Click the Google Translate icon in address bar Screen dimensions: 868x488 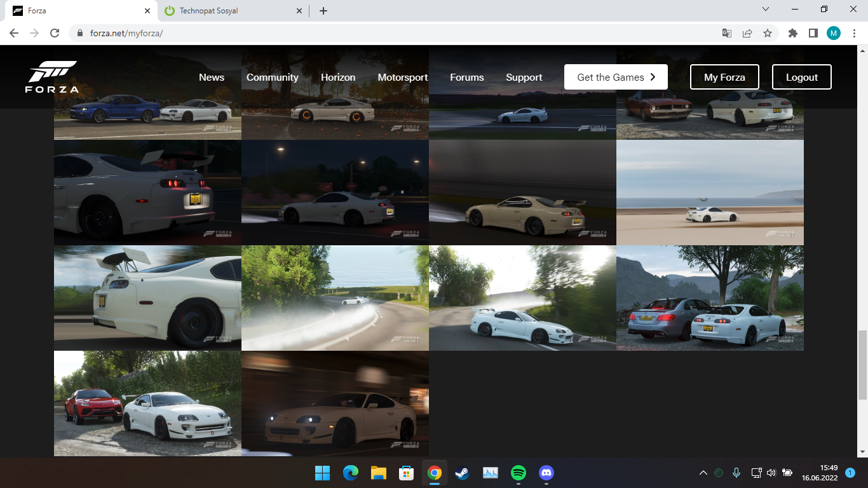click(727, 33)
